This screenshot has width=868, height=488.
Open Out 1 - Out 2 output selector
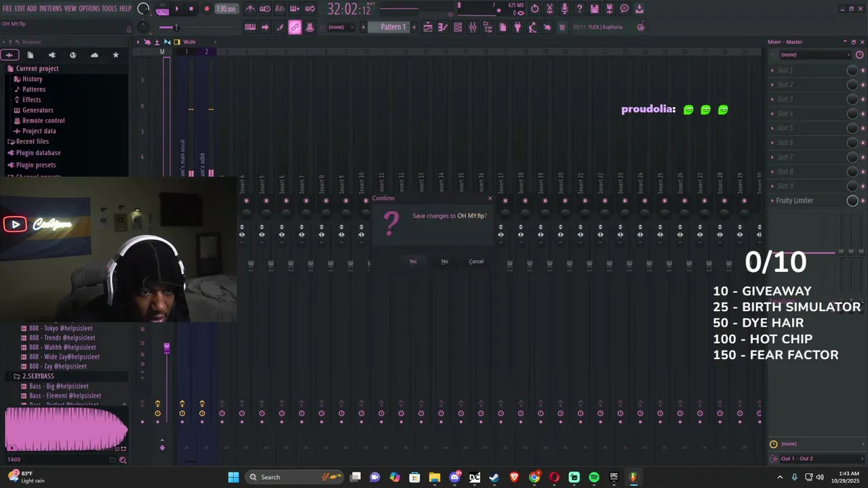tap(817, 459)
